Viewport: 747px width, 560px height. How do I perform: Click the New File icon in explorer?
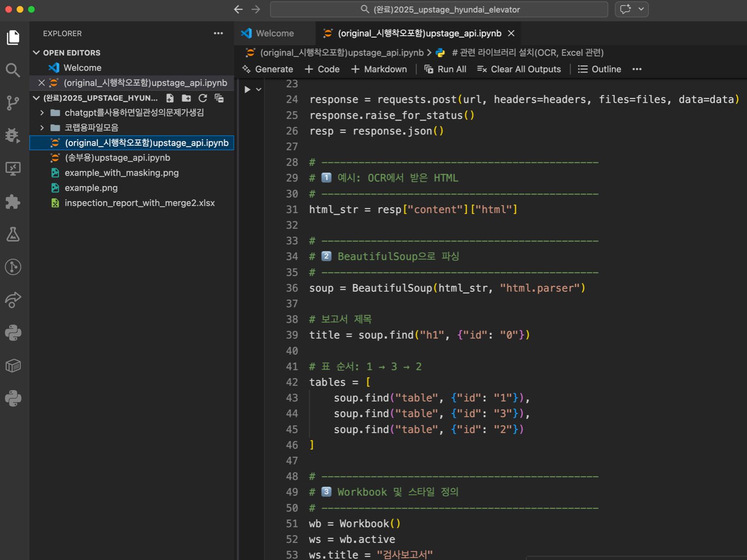[x=170, y=98]
